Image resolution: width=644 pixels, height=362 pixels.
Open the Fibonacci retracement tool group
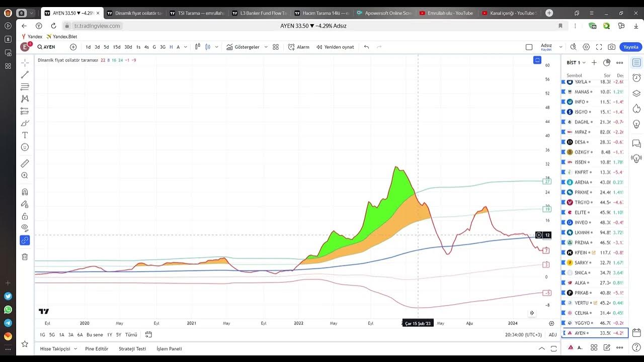(x=25, y=87)
